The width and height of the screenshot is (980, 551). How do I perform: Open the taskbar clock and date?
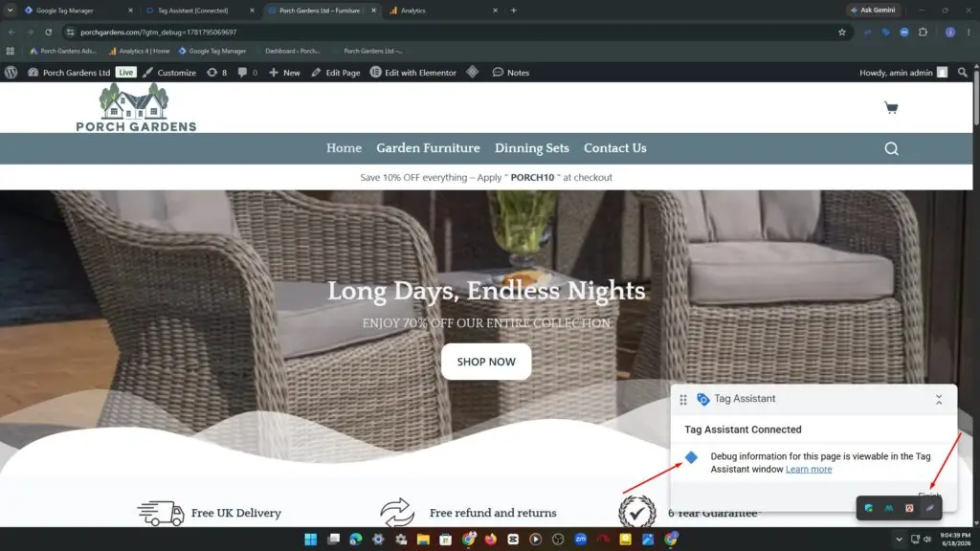click(x=954, y=540)
